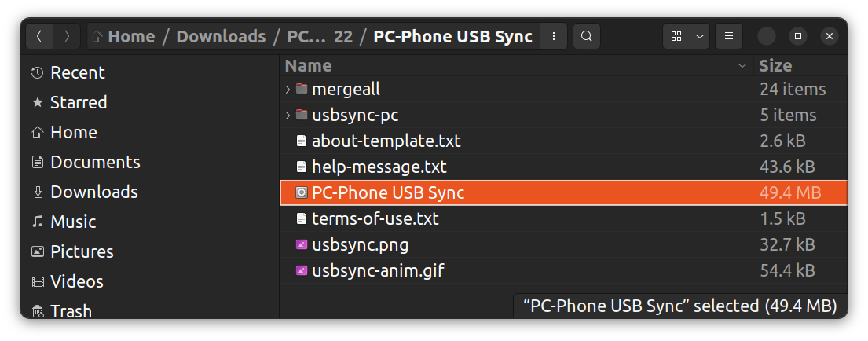This screenshot has width=868, height=341.
Task: Click the PC-Phone USB Sync executable icon
Action: [301, 193]
